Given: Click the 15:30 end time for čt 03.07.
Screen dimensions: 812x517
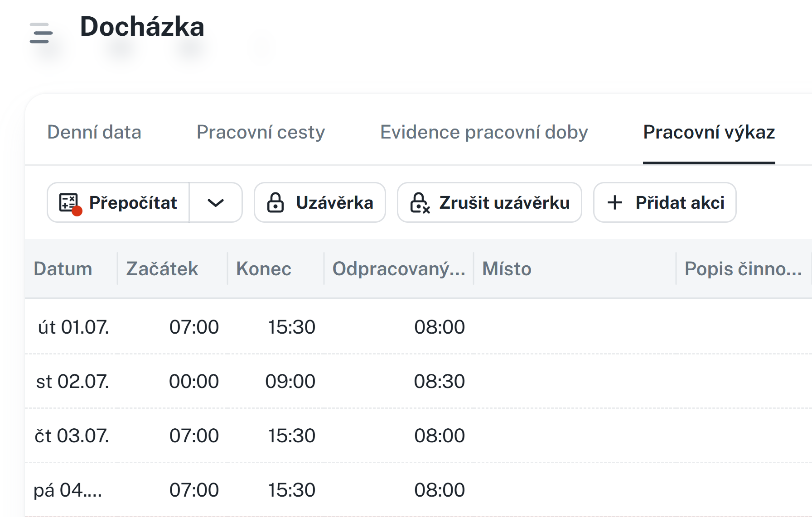Looking at the screenshot, I should pos(291,436).
